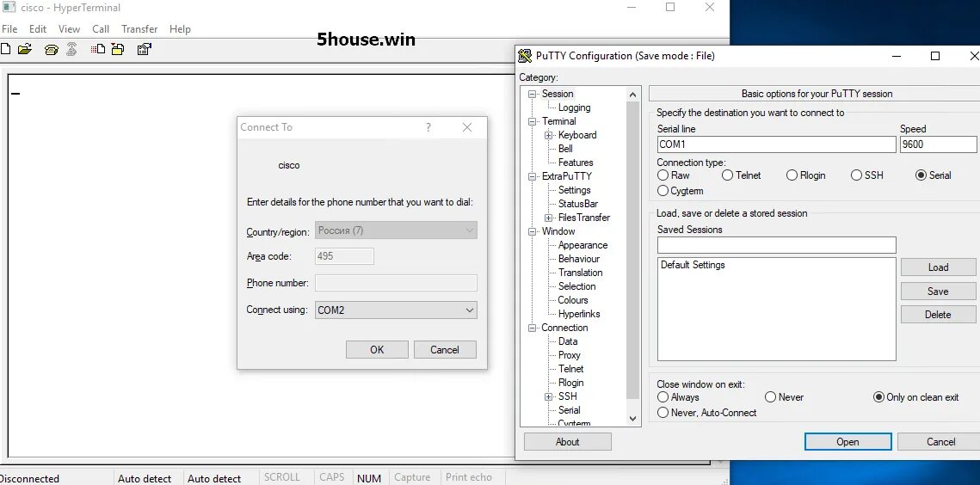Screen dimensions: 980x485
Task: Click the Open button in PuTTY
Action: click(848, 441)
